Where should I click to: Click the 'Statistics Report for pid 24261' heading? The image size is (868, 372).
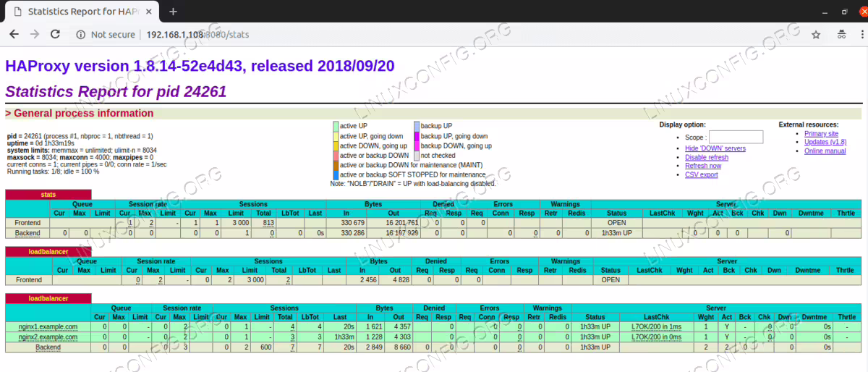(x=116, y=92)
